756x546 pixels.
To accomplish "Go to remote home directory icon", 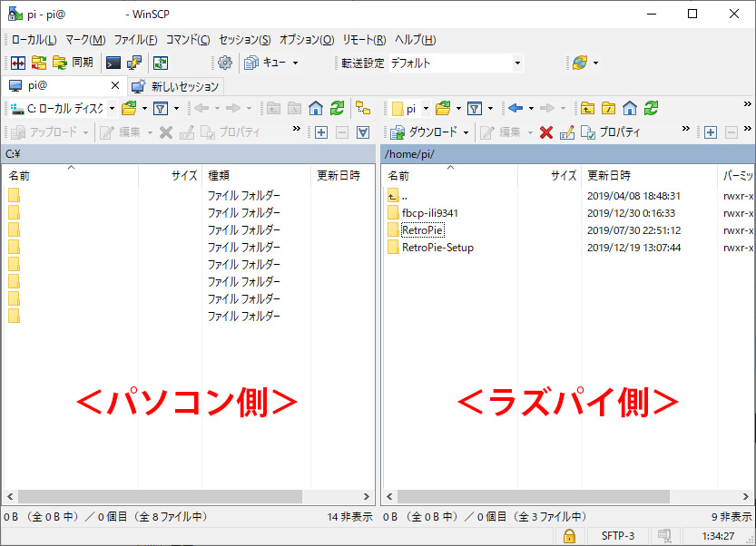I will coord(630,108).
